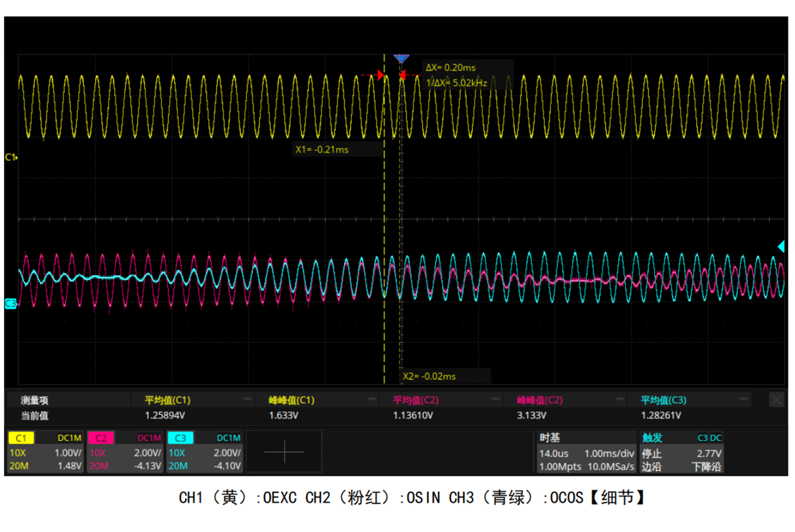Viewport: 795px width, 532px height.
Task: Click C1 offset value 1.48V
Action: [70, 466]
